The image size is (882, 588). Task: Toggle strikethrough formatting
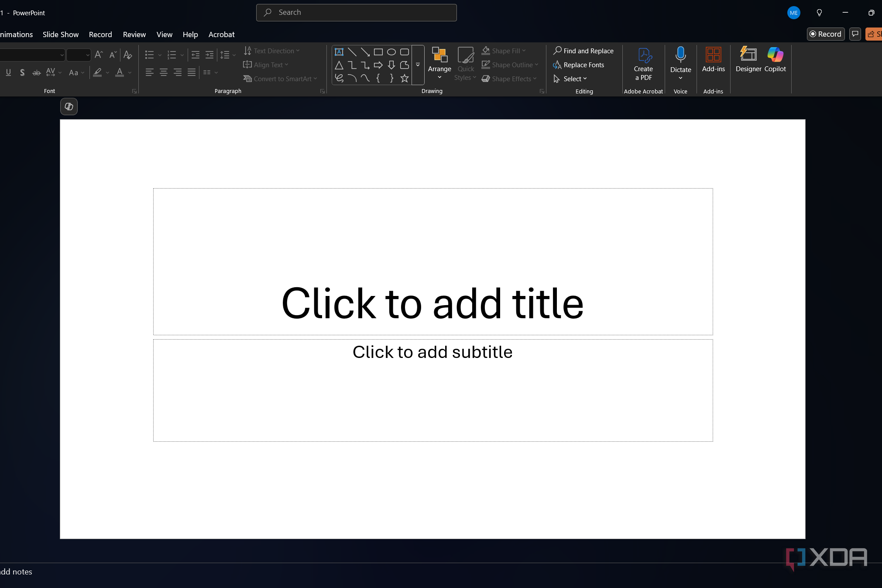(x=37, y=72)
